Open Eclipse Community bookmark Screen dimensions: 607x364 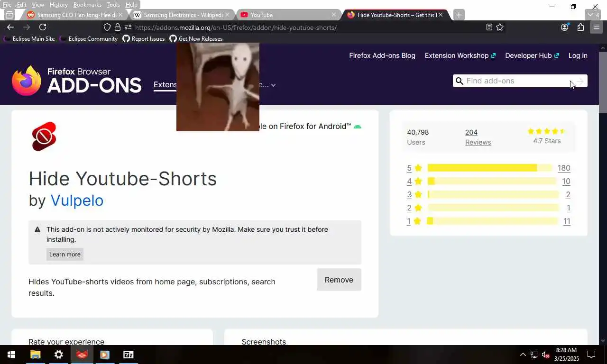click(x=89, y=39)
